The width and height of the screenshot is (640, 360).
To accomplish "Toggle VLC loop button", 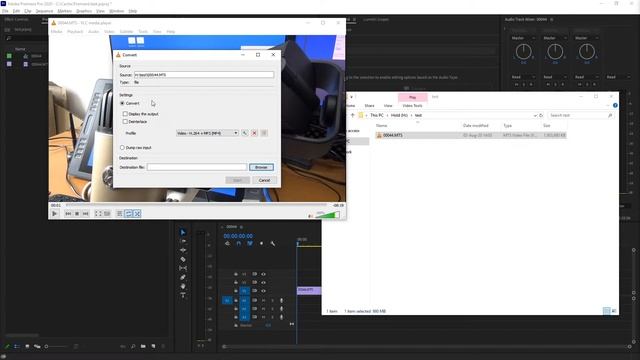I will click(129, 213).
